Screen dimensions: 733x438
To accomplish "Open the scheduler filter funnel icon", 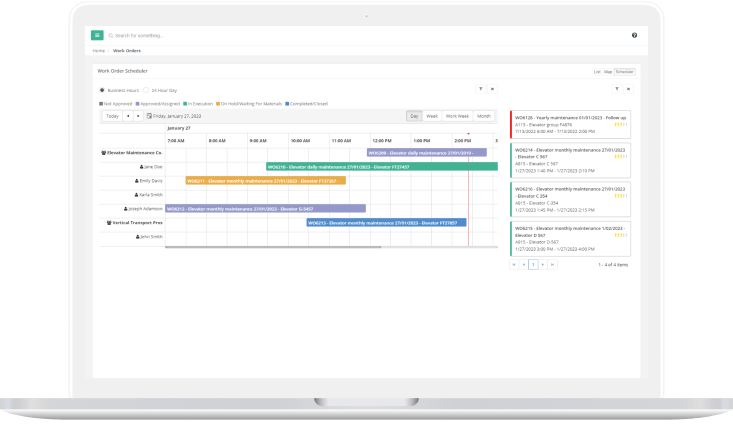I will pyautogui.click(x=479, y=89).
